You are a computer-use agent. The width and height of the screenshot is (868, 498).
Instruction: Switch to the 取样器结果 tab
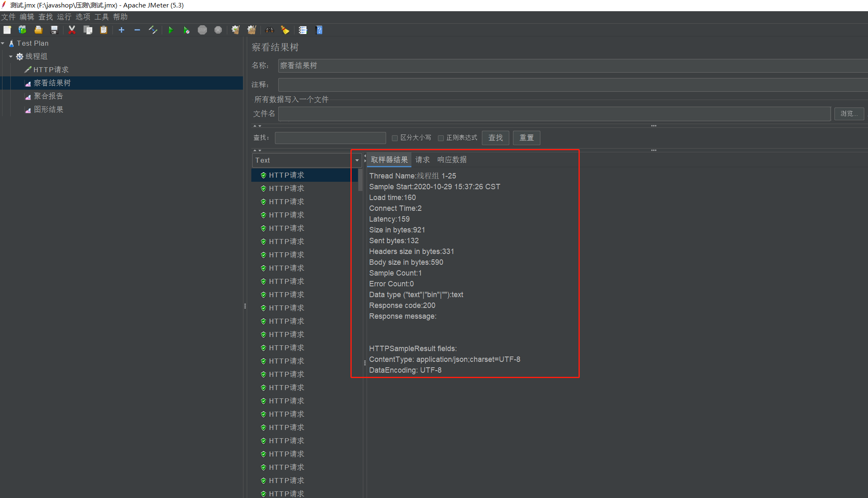coord(389,160)
